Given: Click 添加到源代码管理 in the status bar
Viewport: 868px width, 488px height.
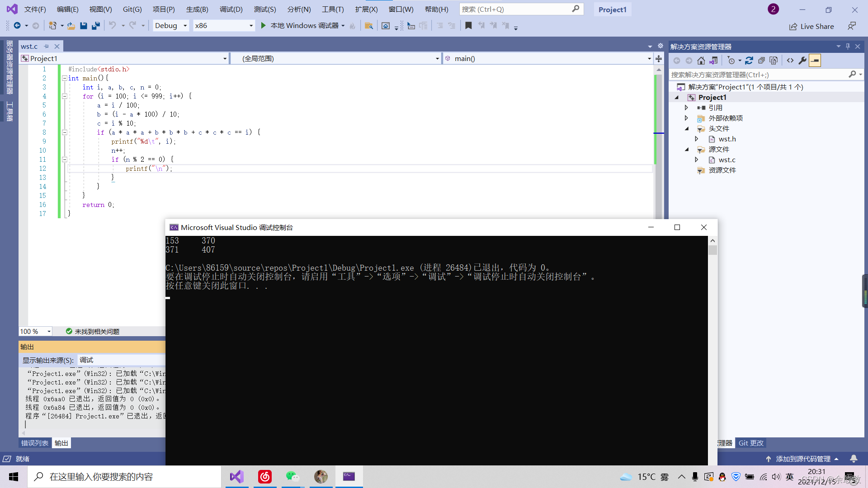Looking at the screenshot, I should point(802,459).
